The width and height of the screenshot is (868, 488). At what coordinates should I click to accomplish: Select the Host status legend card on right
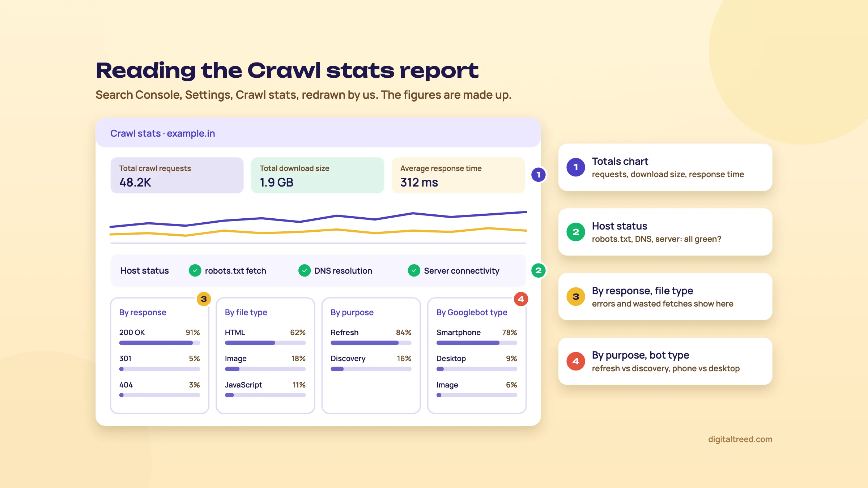click(665, 232)
